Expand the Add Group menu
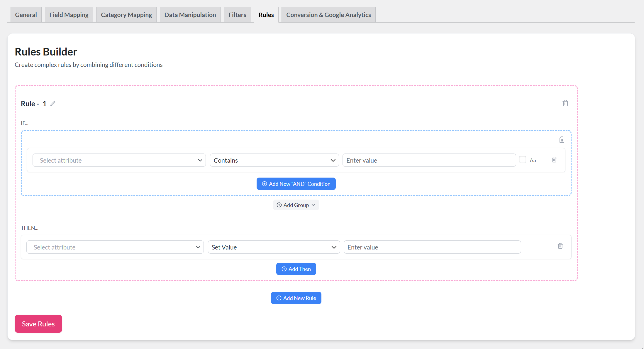644x349 pixels. coord(296,205)
